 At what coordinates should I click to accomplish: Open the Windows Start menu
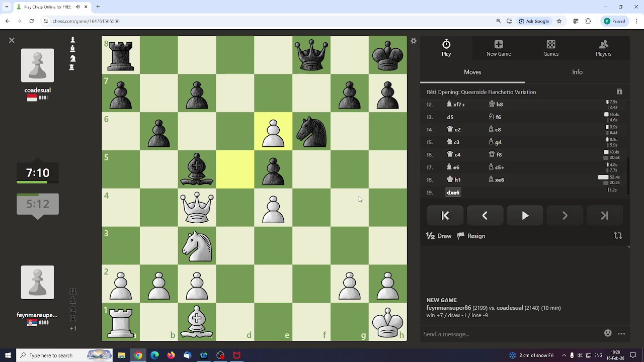8,355
